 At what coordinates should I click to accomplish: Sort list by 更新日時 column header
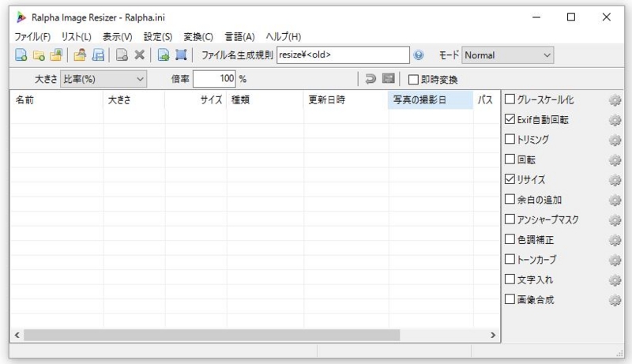346,99
